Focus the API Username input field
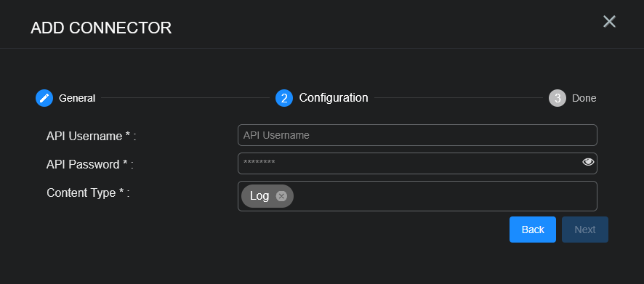Image resolution: width=644 pixels, height=284 pixels. click(x=417, y=135)
